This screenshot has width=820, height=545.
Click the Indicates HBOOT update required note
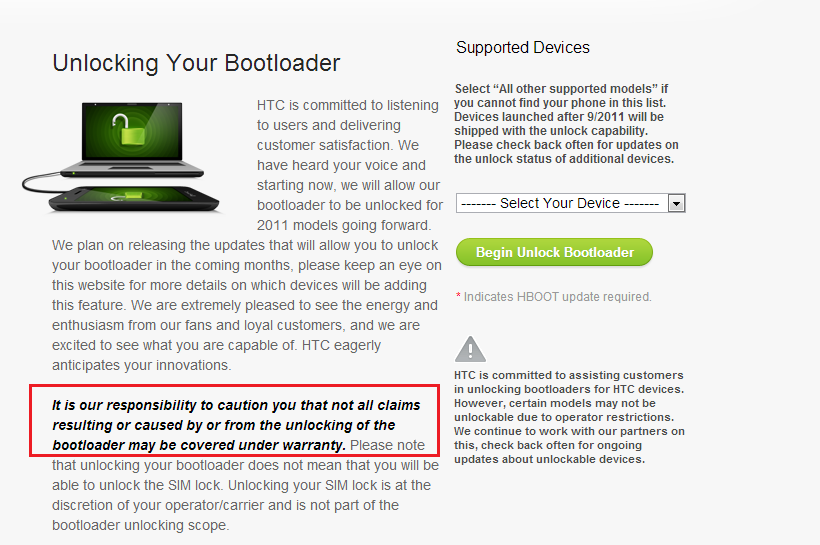(557, 297)
